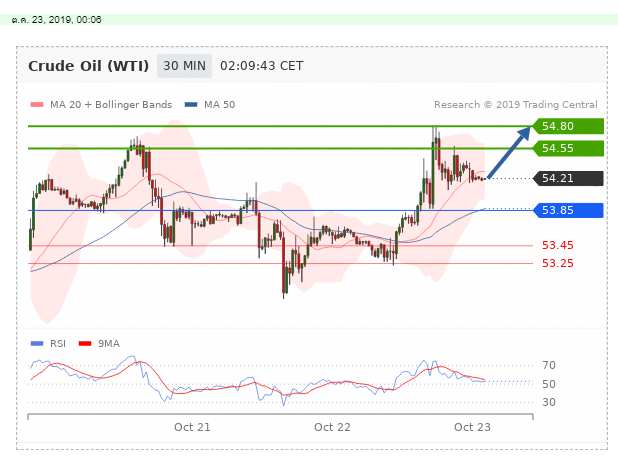Select the Crude Oil (WTI) title
This screenshot has width=618, height=458.
(89, 66)
